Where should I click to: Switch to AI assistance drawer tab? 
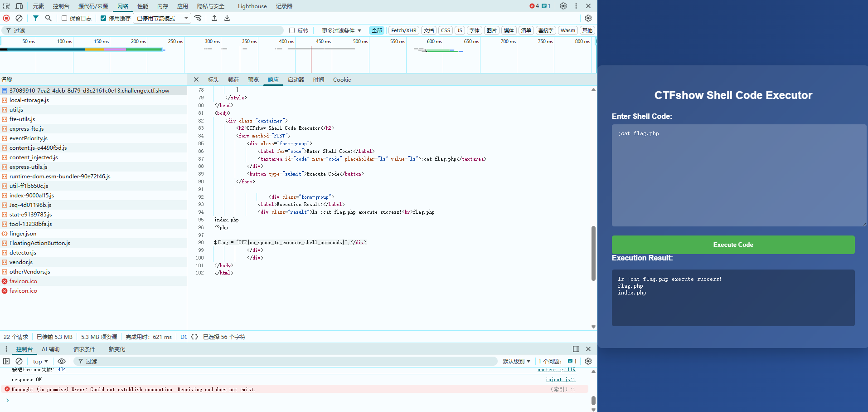(x=51, y=349)
